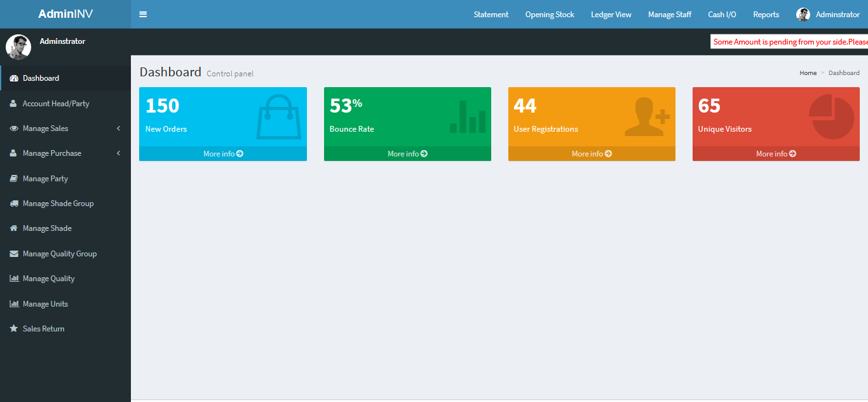Click the Home breadcrumb link
The width and height of the screenshot is (868, 402).
(808, 73)
